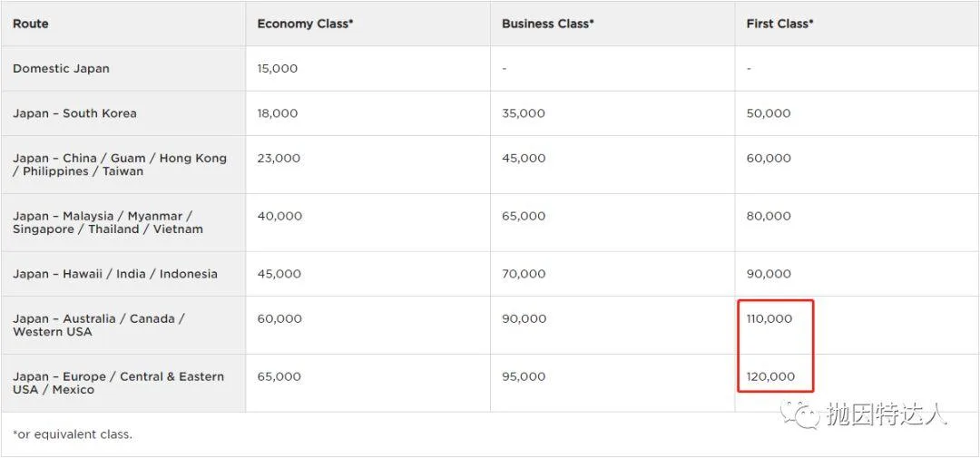980x458 pixels.
Task: Select the Economy Class column header
Action: pyautogui.click(x=305, y=24)
